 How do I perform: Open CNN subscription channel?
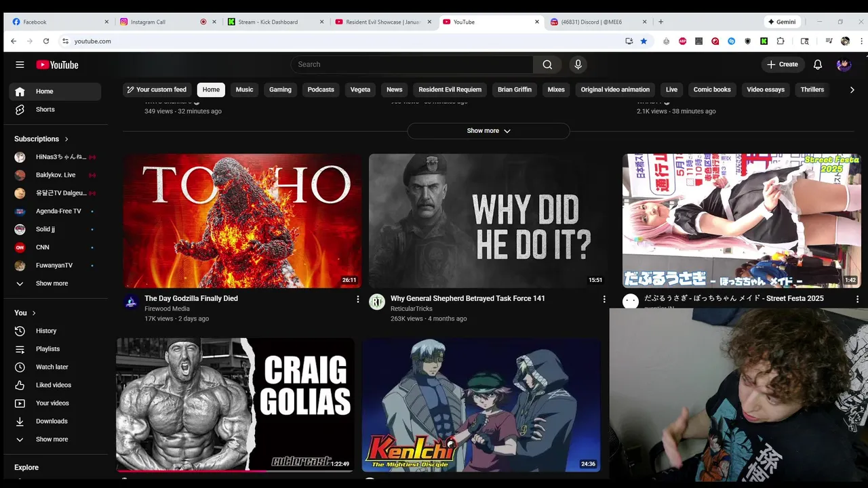pos(55,247)
